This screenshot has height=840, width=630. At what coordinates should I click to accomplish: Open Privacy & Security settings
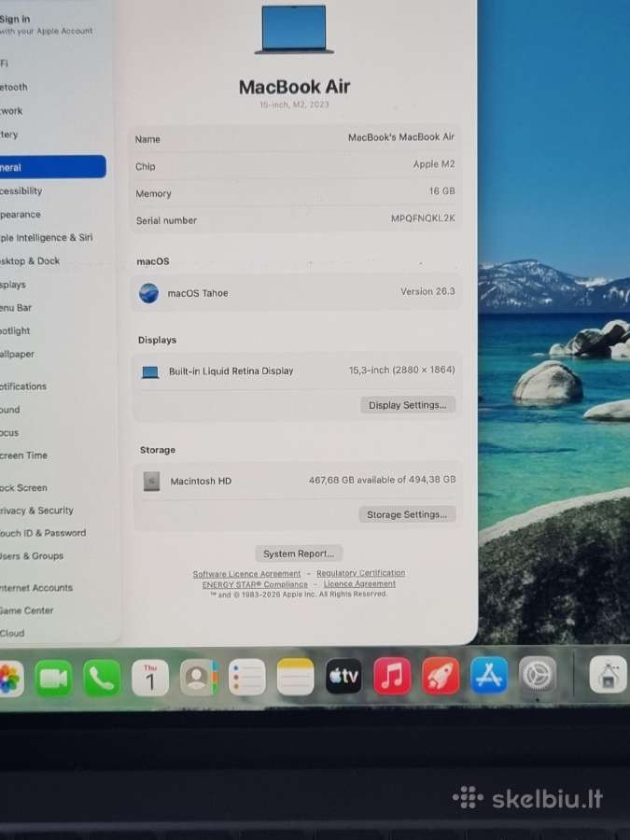click(36, 510)
